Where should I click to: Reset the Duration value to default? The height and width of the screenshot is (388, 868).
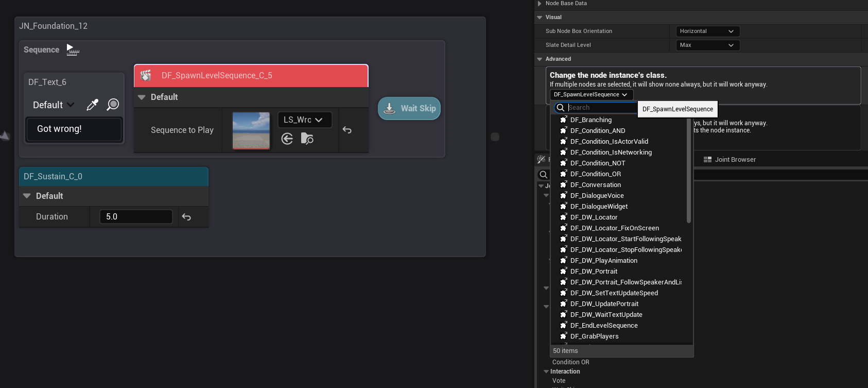coord(186,217)
